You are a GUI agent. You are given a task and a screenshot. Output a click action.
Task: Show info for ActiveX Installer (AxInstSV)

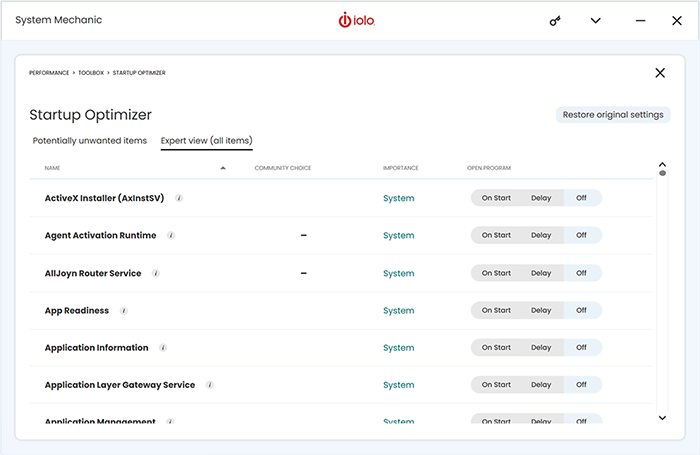click(179, 198)
